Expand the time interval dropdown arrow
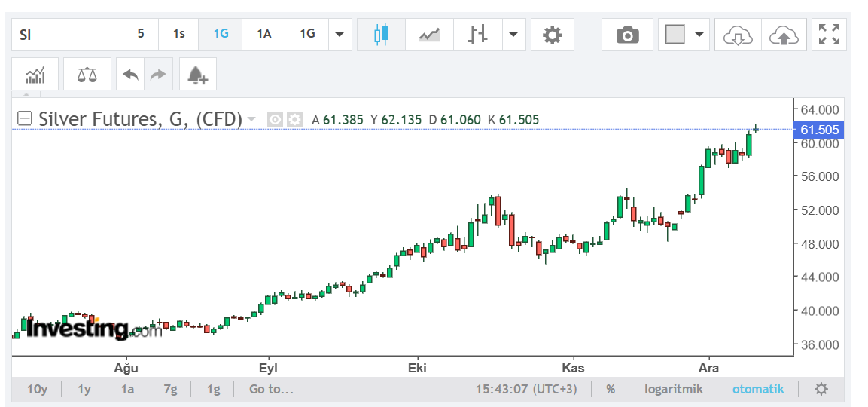 [340, 35]
